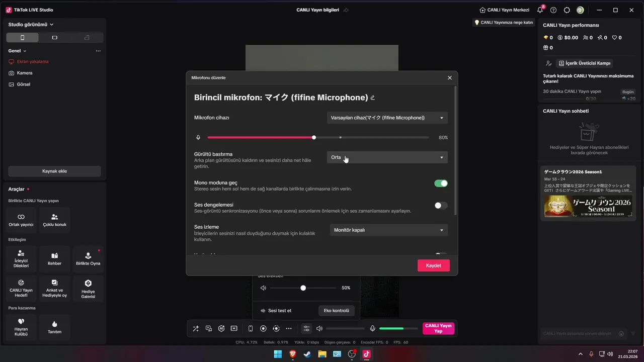644x362 pixels.
Task: Open the Season1 event banner thumbnail
Action: point(588,206)
